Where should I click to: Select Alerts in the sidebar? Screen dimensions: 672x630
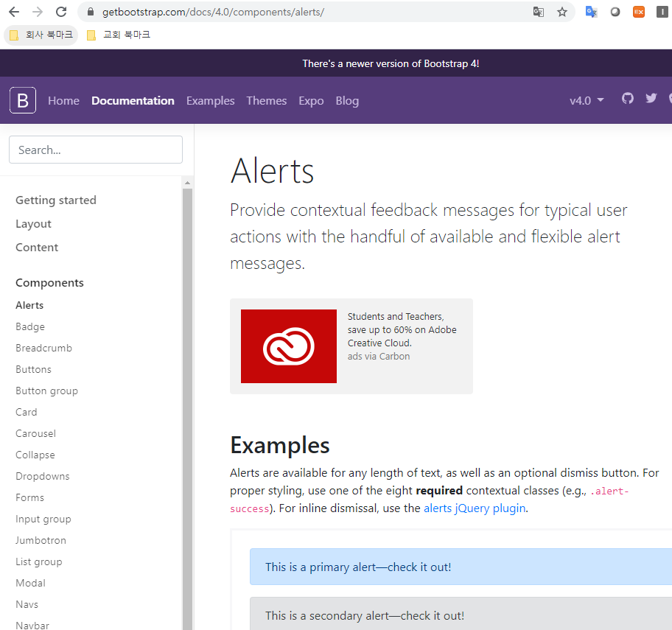tap(29, 305)
